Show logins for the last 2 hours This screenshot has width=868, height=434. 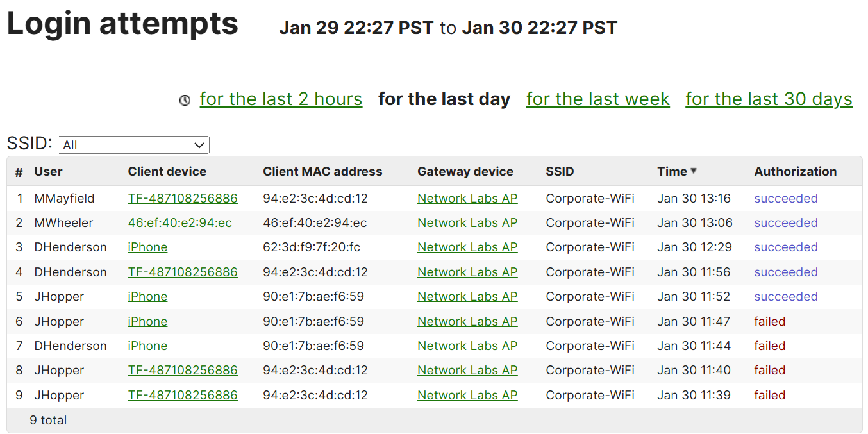(281, 99)
